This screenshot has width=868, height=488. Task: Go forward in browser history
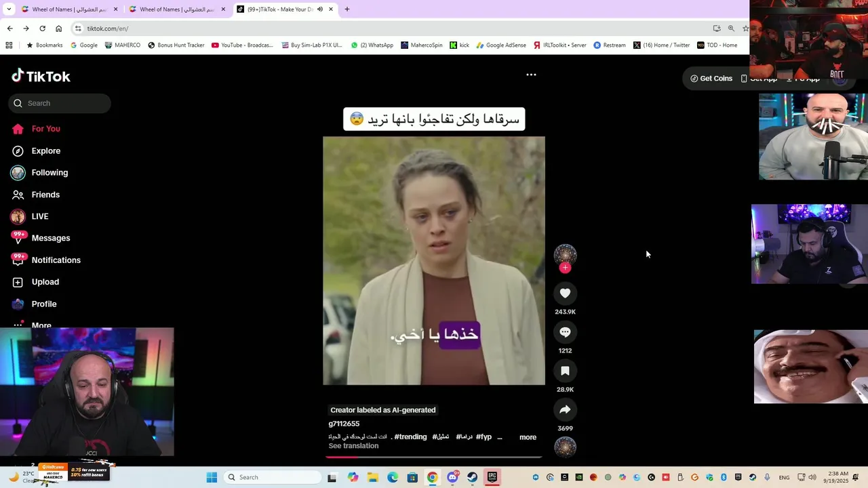tap(26, 28)
